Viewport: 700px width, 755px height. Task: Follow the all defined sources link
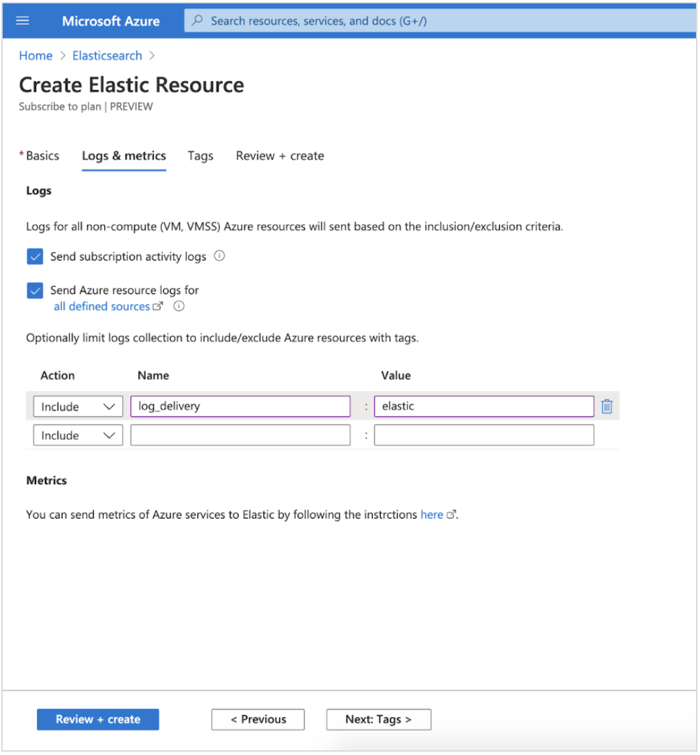(101, 306)
